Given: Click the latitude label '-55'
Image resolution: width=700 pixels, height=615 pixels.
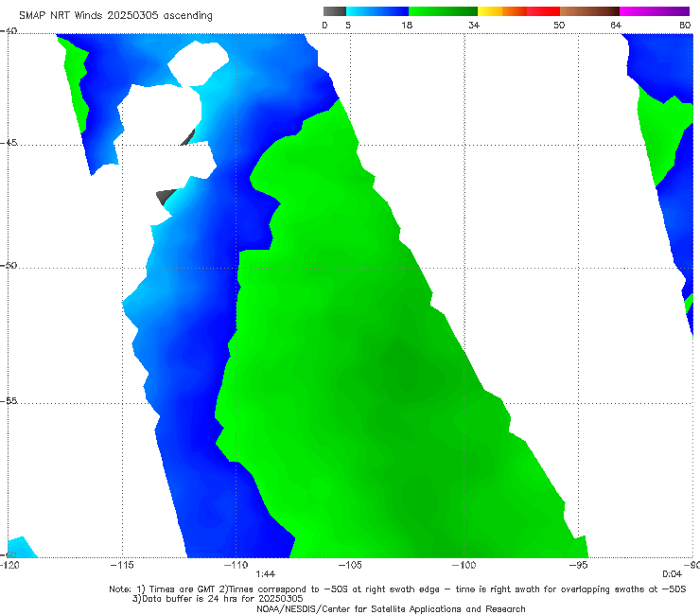Looking at the screenshot, I should [x=9, y=400].
